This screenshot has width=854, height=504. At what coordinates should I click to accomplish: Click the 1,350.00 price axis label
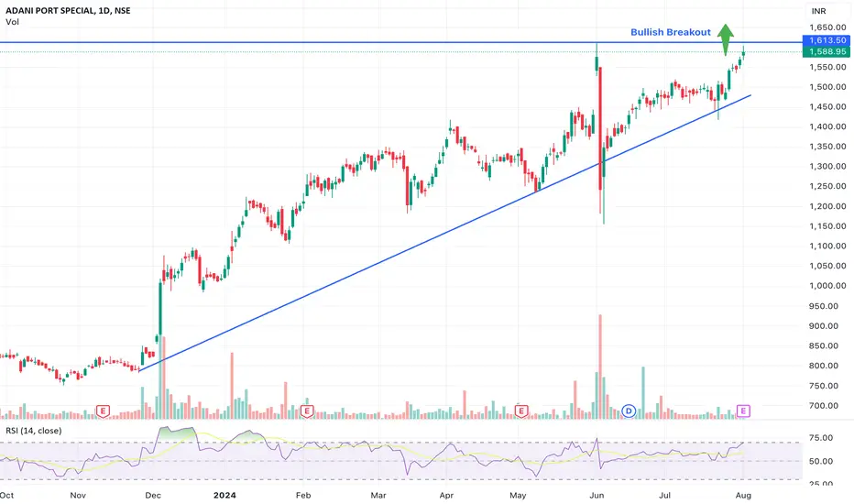[827, 147]
